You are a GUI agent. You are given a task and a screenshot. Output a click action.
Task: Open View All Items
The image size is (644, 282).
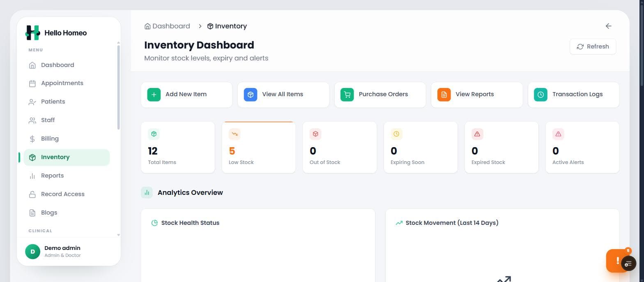283,95
